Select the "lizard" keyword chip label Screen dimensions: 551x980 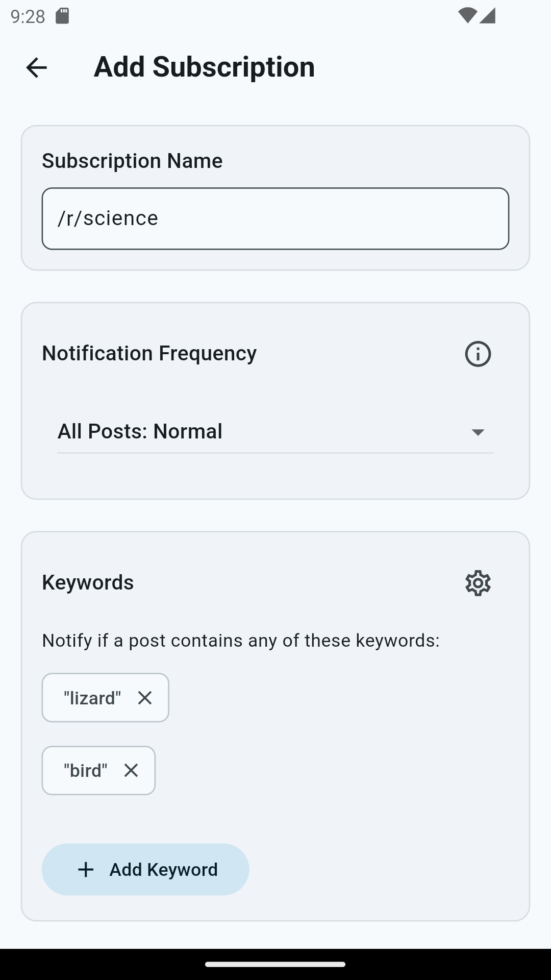92,698
